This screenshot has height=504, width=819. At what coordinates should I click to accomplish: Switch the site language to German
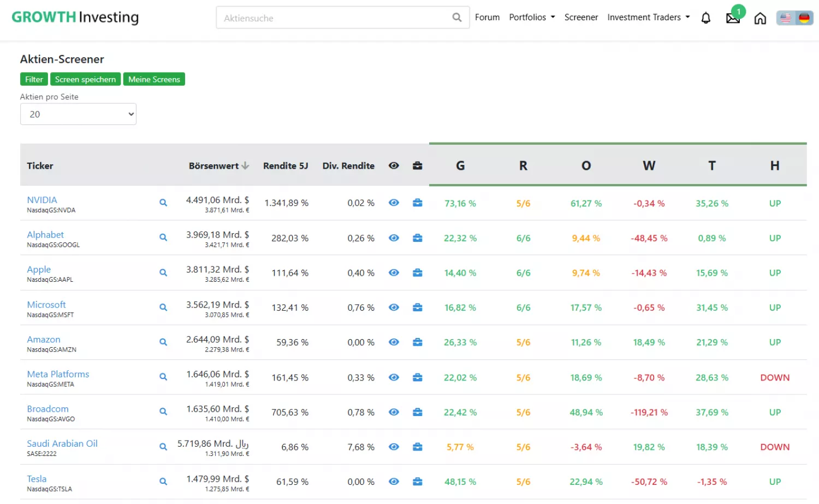[x=803, y=17]
